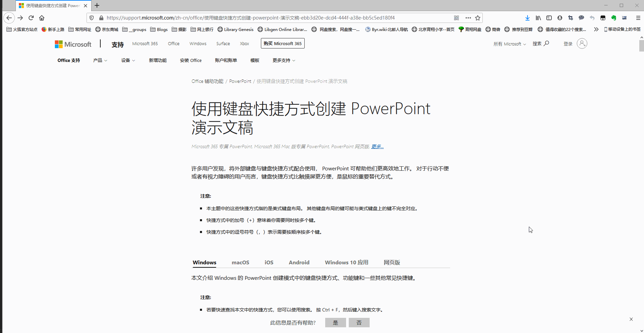Open the 新手上路 bookmark

[53, 29]
